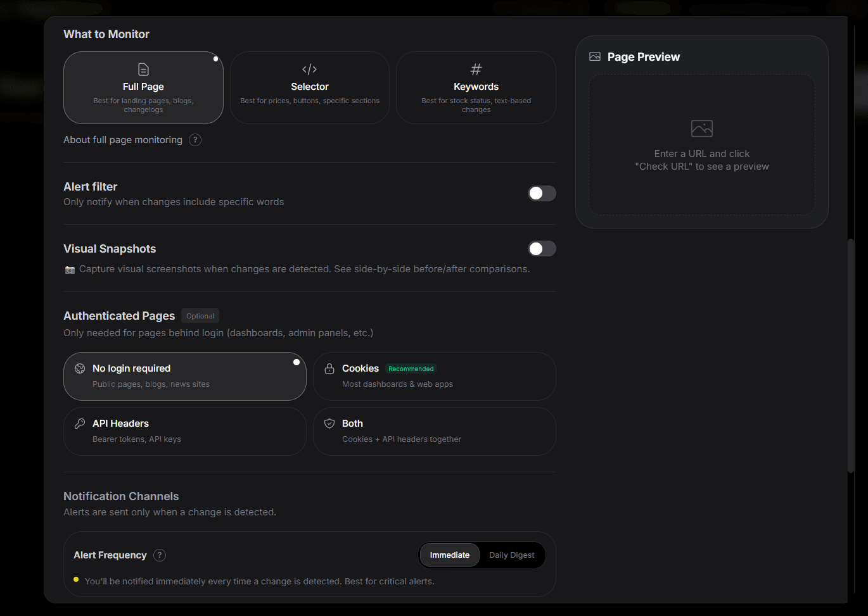Click the image placeholder icon in the preview box
This screenshot has width=868, height=616.
701,127
